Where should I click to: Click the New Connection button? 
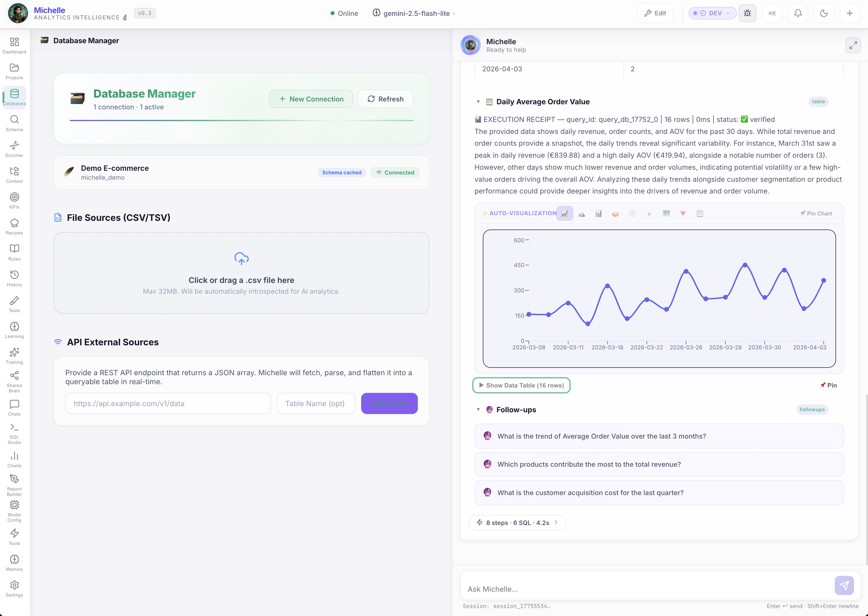[311, 99]
